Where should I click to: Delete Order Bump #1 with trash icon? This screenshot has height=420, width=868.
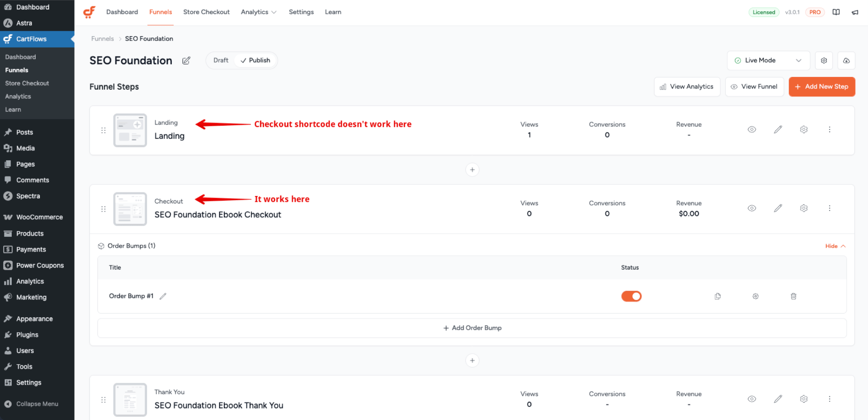(x=793, y=296)
